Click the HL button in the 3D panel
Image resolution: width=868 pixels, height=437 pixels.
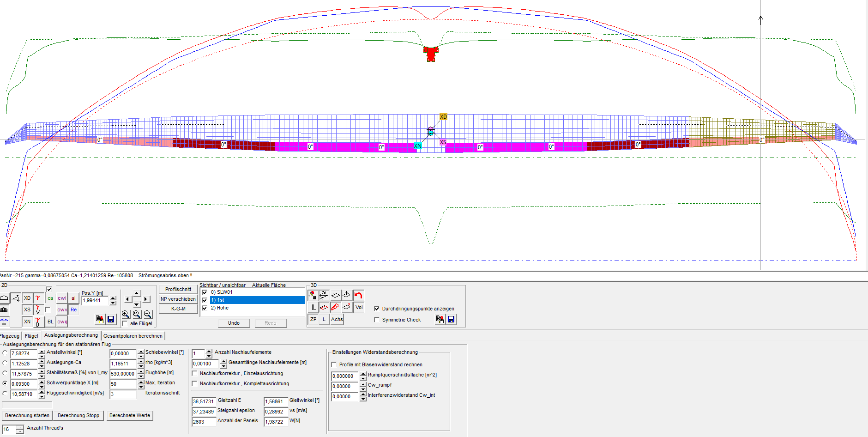(x=313, y=307)
